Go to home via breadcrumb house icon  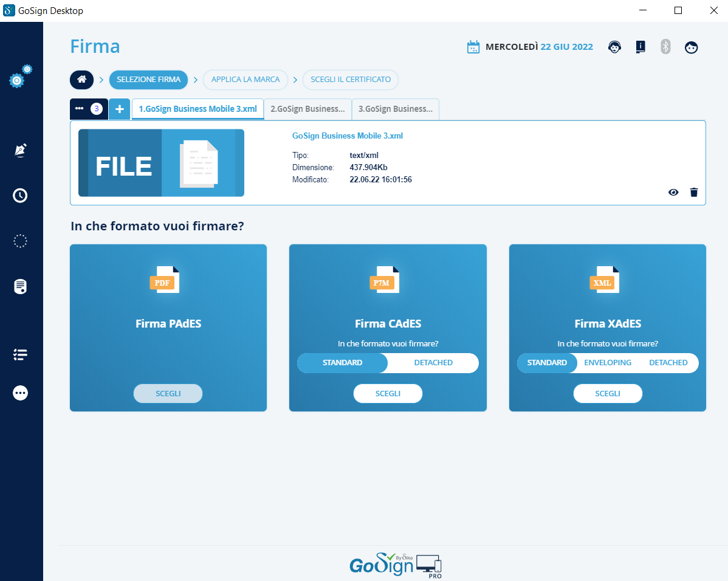81,80
